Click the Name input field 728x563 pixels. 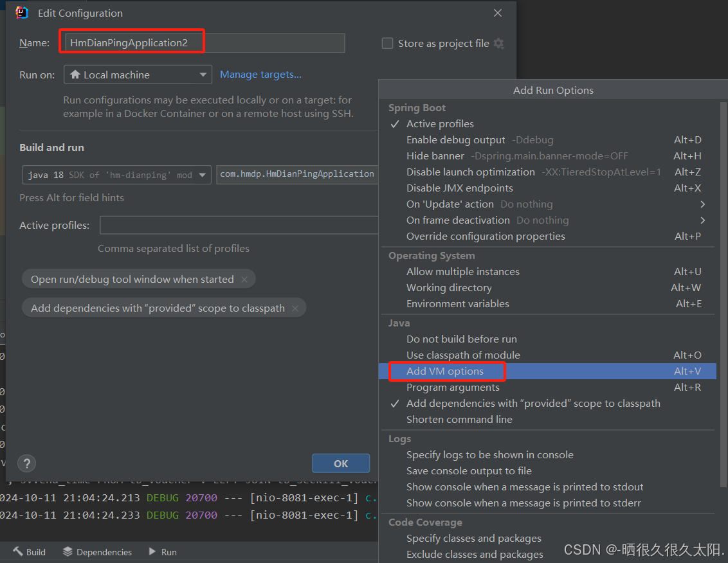coord(205,42)
